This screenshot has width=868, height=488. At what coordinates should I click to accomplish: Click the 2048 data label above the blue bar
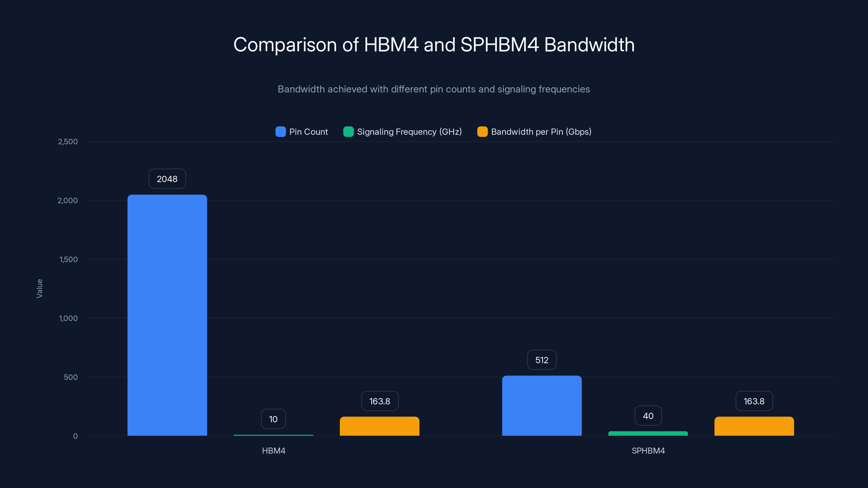click(x=167, y=179)
